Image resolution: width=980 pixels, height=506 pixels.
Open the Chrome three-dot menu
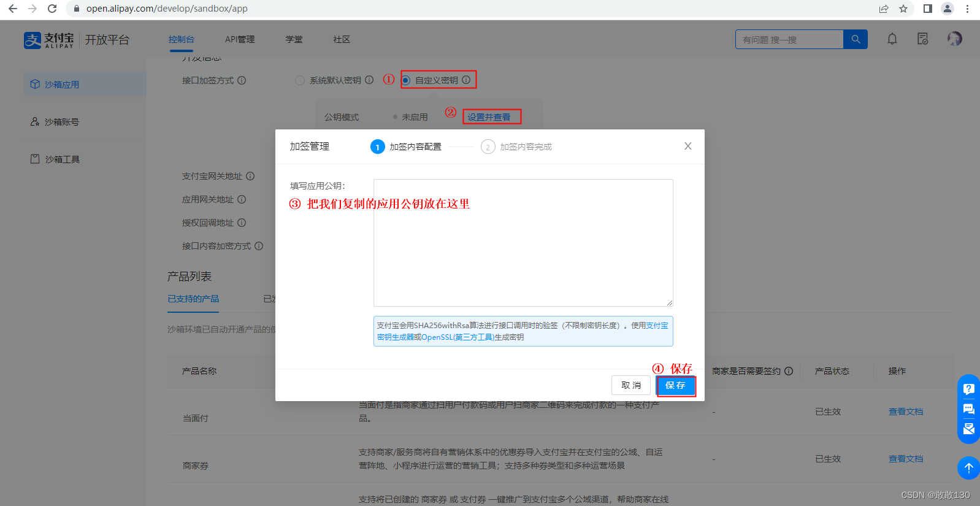[x=967, y=9]
